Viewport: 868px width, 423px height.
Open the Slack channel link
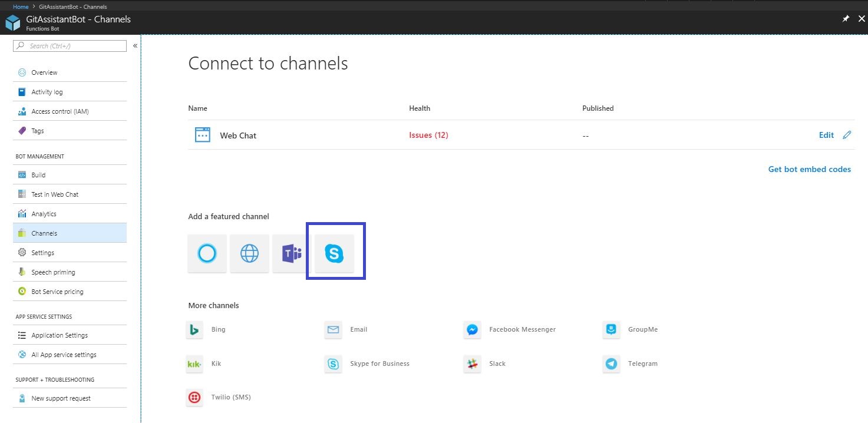[x=497, y=363]
